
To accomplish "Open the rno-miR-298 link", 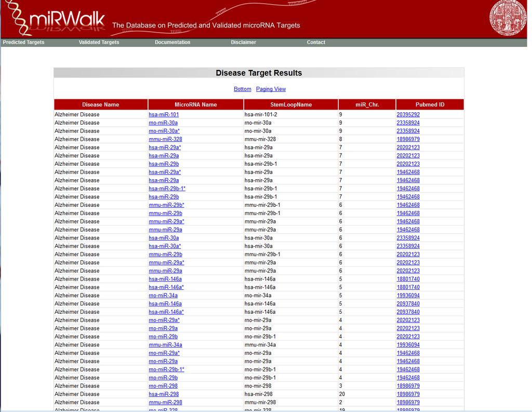I will coord(163,386).
